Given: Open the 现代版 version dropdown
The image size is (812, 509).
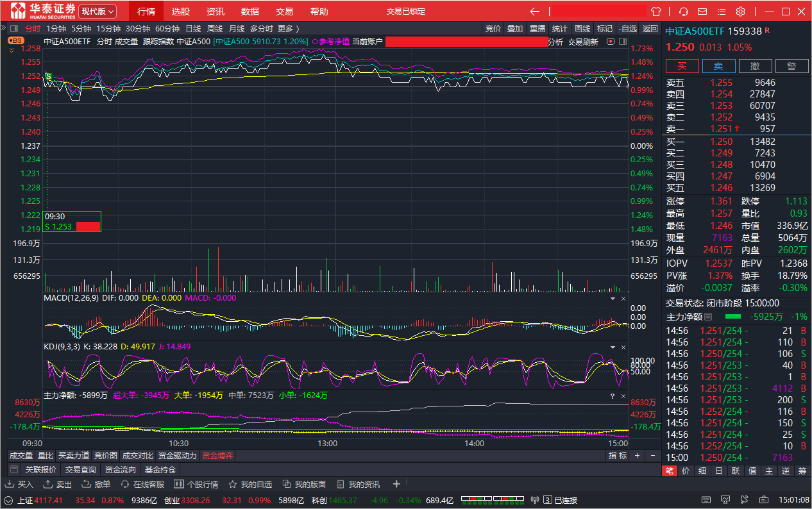Looking at the screenshot, I should (97, 12).
